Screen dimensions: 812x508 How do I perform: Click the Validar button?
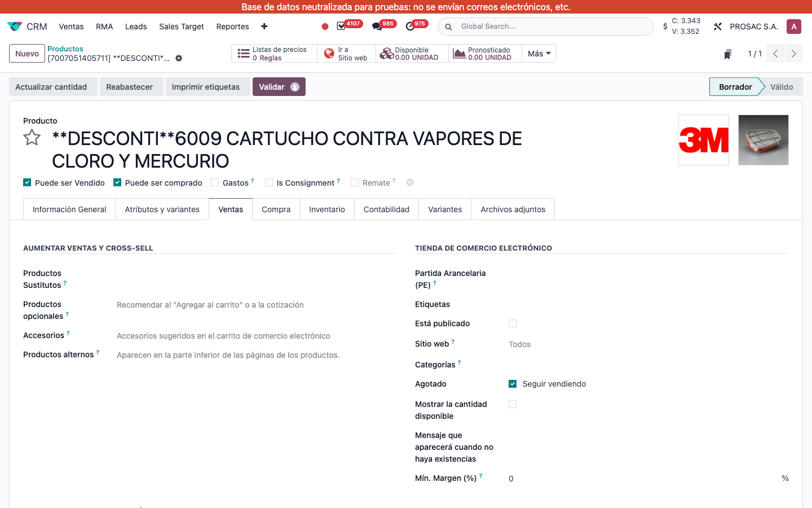279,87
